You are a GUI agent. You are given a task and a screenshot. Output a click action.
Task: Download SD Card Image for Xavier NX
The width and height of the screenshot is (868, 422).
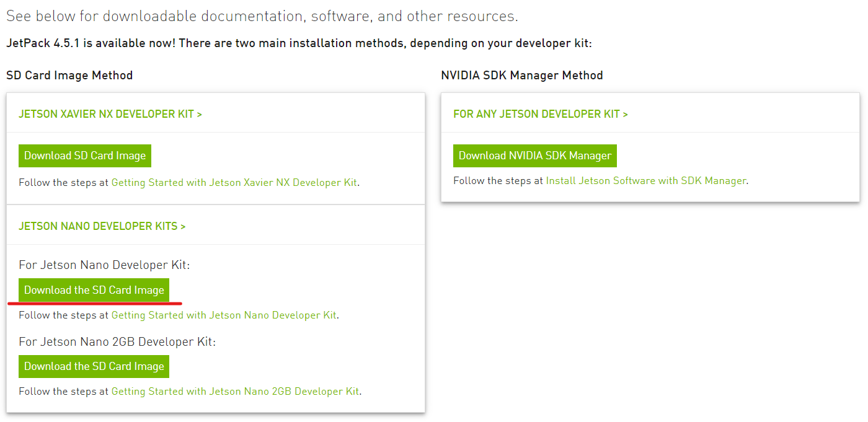pyautogui.click(x=85, y=156)
